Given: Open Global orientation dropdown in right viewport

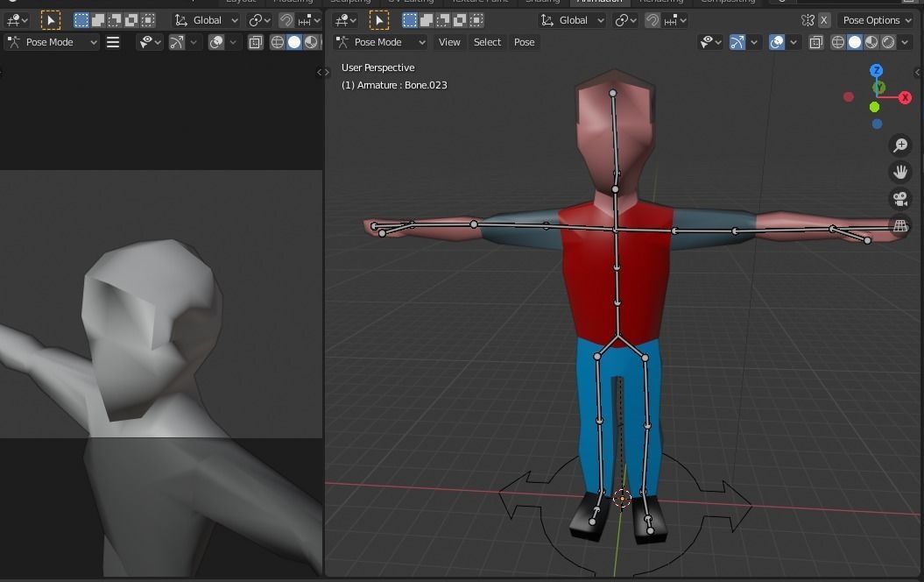Looking at the screenshot, I should pyautogui.click(x=573, y=21).
